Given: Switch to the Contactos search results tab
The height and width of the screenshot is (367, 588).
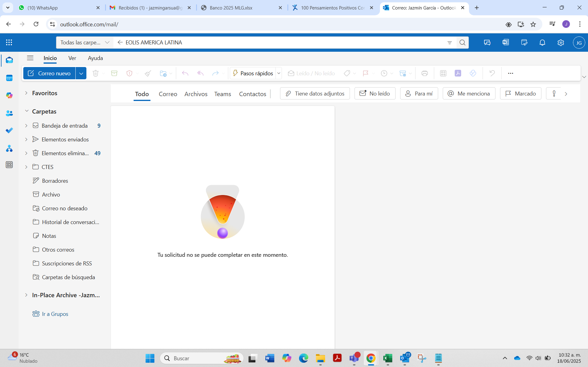Looking at the screenshot, I should [252, 94].
